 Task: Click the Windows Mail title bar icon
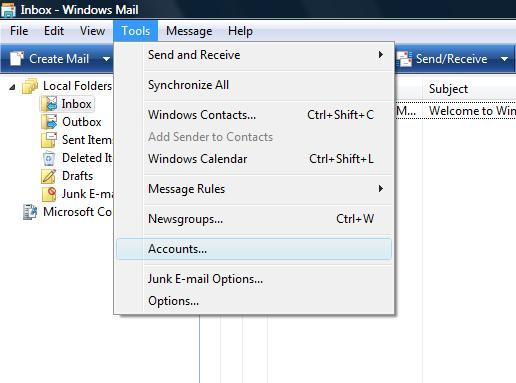point(8,10)
